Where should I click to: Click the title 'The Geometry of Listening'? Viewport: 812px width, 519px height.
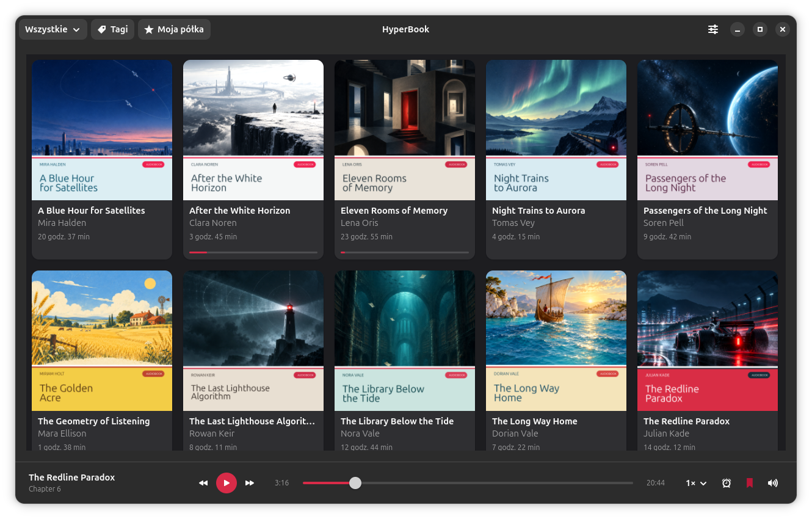pos(93,421)
